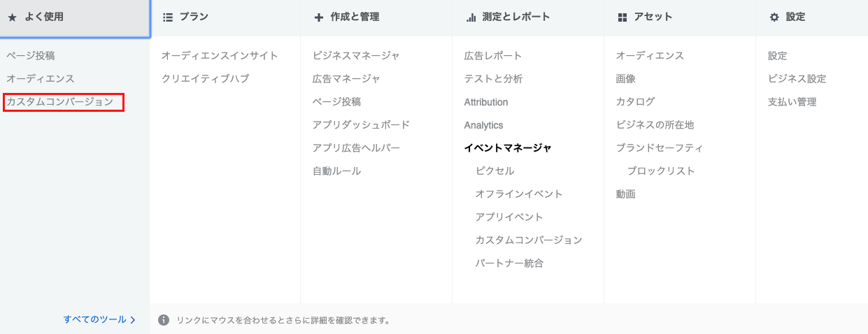Go to ビジネスマネージャ

356,56
